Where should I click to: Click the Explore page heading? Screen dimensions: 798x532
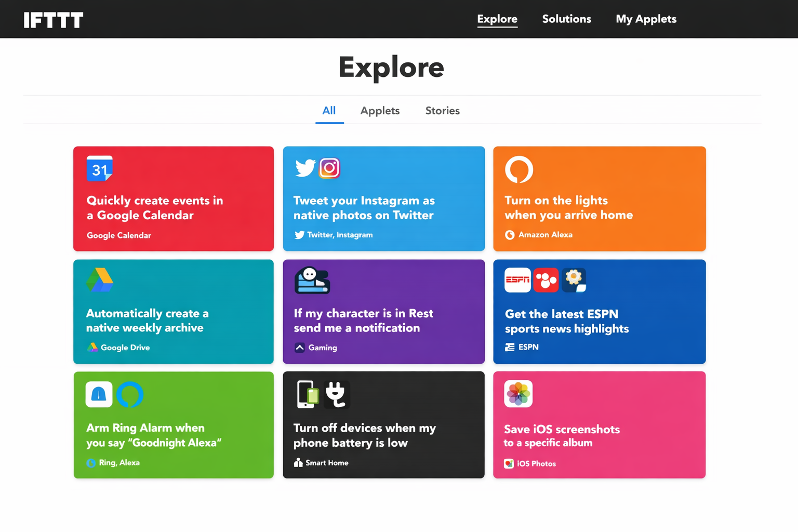[x=391, y=68]
